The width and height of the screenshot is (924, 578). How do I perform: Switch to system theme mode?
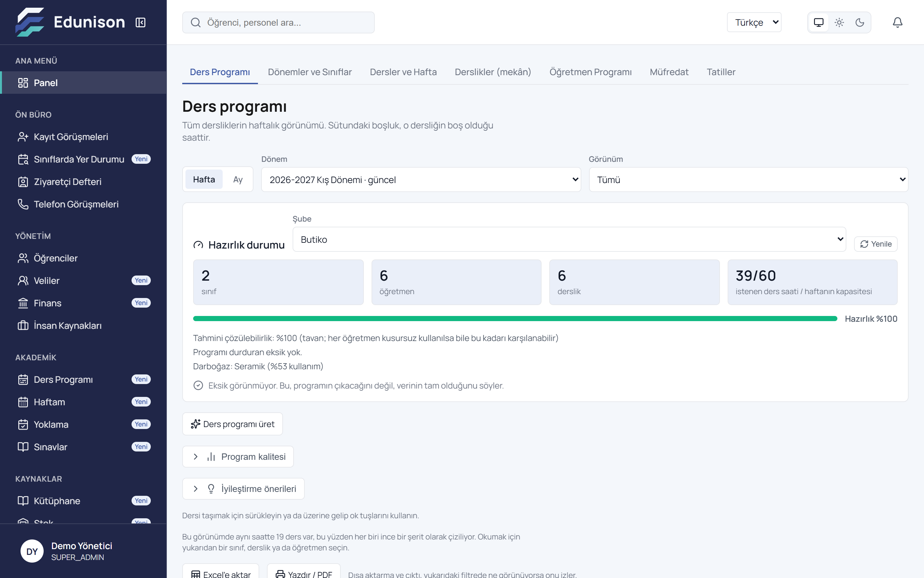tap(819, 22)
